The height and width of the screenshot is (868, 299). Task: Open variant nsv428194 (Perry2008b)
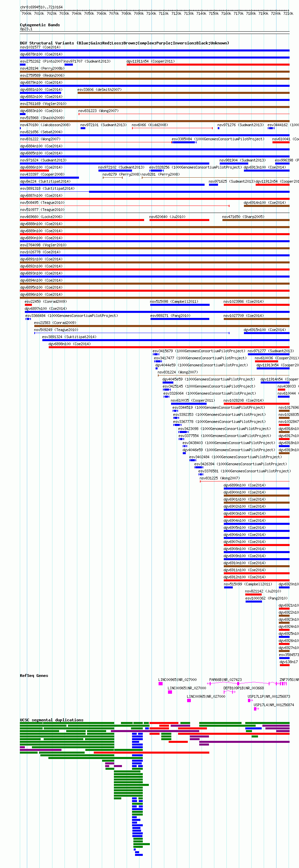point(42,68)
